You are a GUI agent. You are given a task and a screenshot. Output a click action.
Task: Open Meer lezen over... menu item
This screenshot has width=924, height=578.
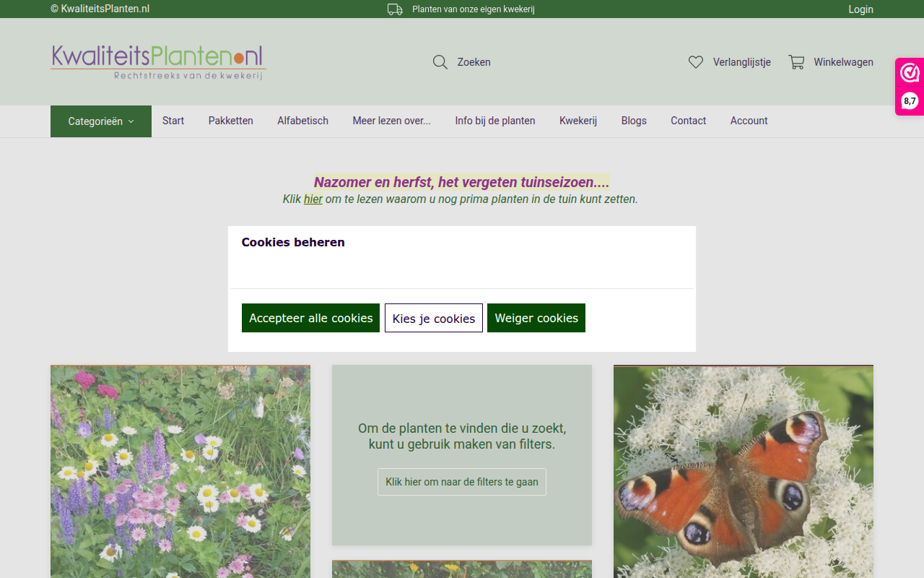coord(391,121)
